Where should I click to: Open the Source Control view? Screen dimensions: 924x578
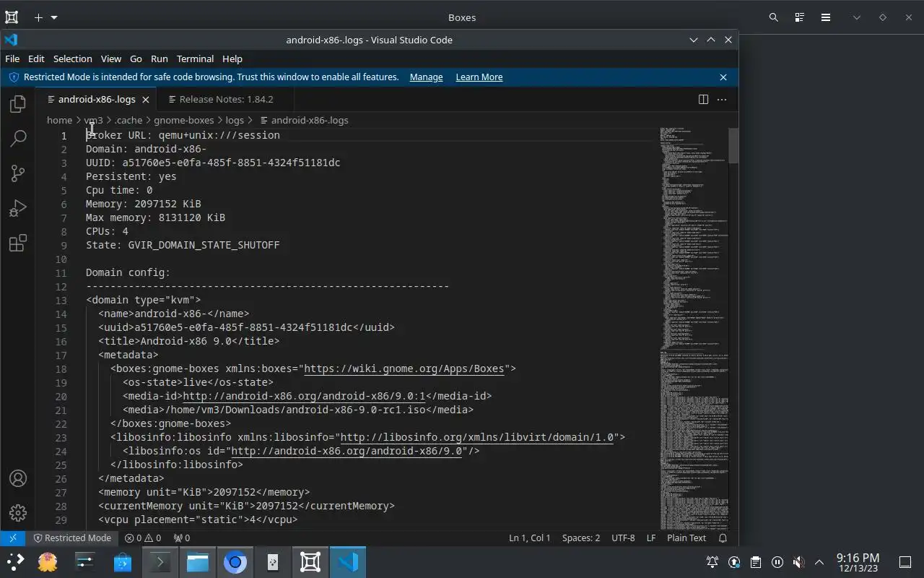(x=18, y=173)
